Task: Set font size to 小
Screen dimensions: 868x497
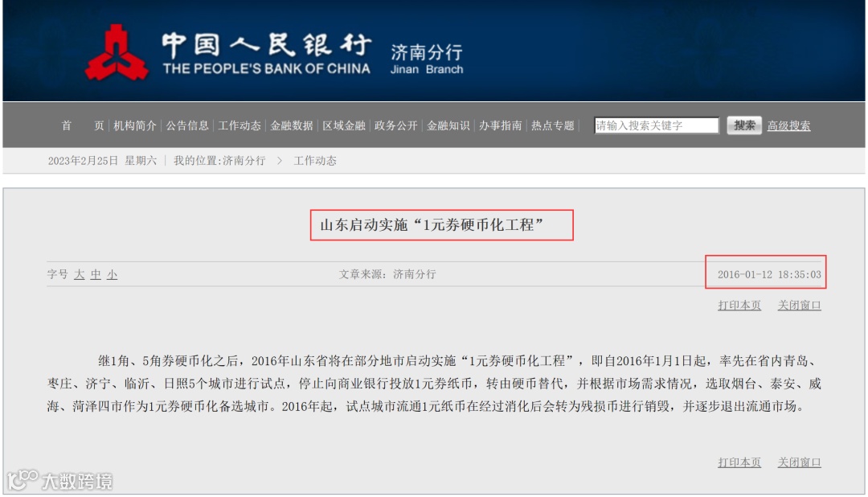Action: click(x=112, y=274)
